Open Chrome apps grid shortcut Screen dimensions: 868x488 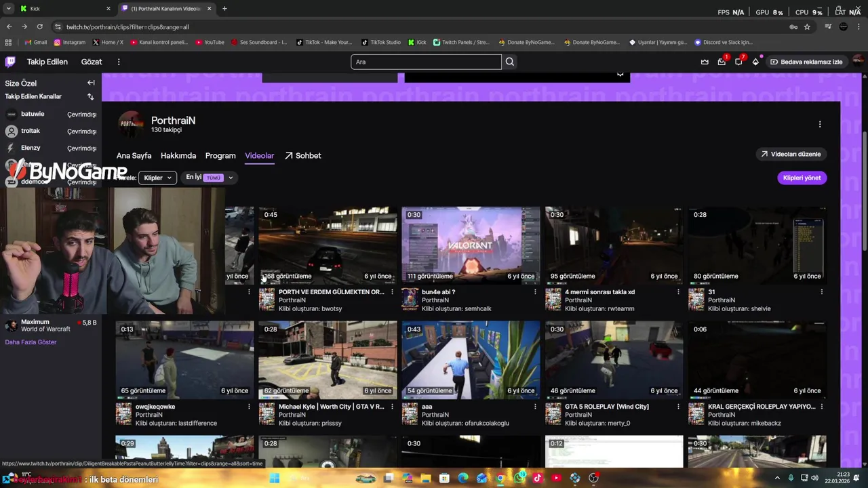tap(8, 42)
